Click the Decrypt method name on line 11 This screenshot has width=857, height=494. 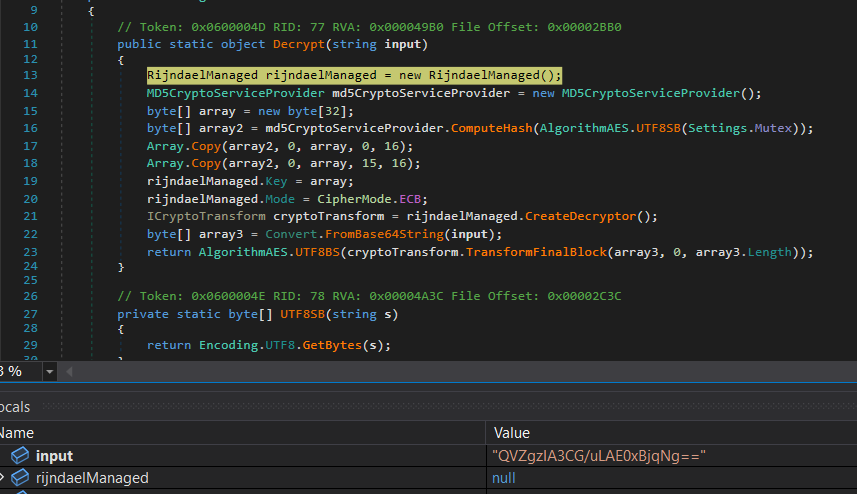299,44
